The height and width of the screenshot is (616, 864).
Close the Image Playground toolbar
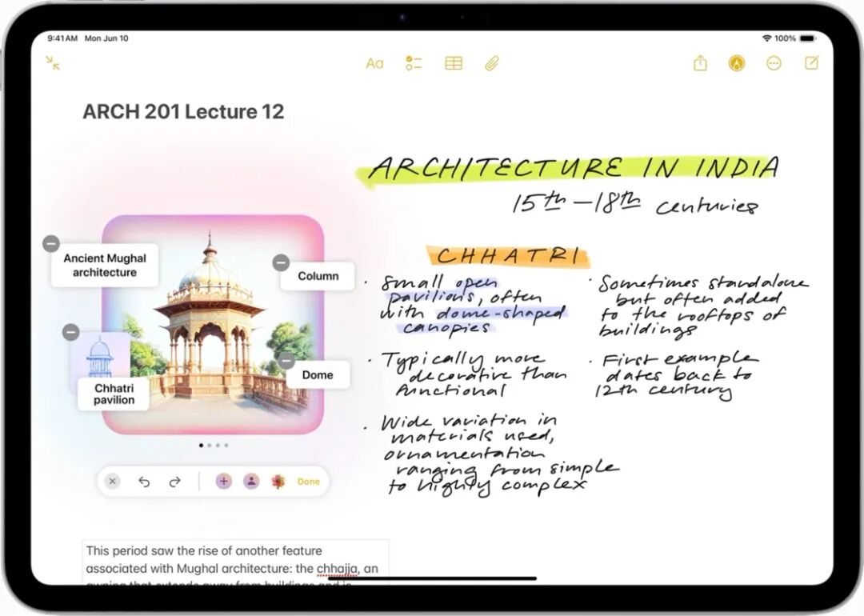pos(113,482)
